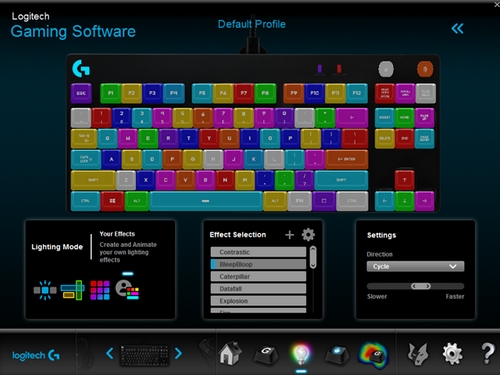
Task: Select the Effects grid lighting mode icon
Action: (x=100, y=290)
